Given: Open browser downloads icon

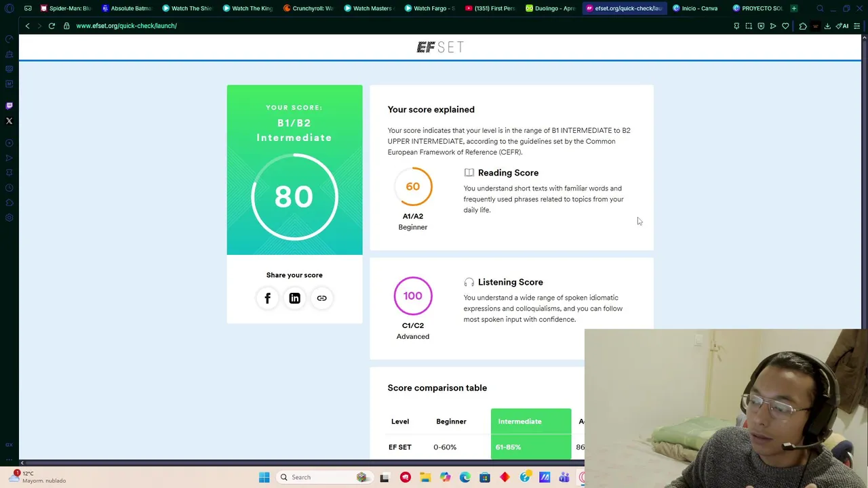Looking at the screenshot, I should pyautogui.click(x=827, y=26).
